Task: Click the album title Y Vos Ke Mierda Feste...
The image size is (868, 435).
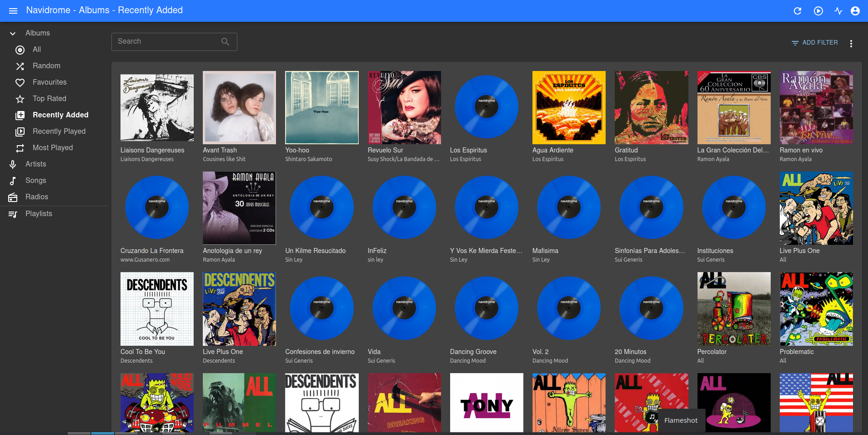Action: [x=486, y=251]
